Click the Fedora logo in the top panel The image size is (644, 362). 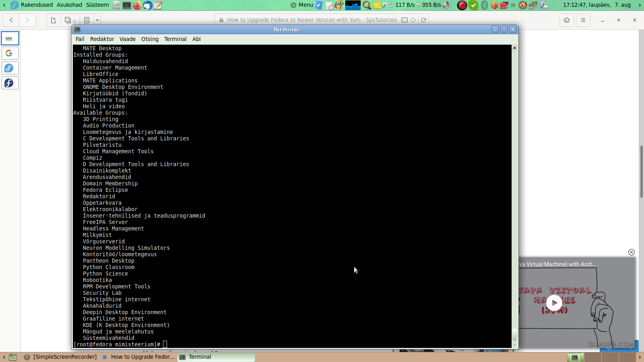14,5
